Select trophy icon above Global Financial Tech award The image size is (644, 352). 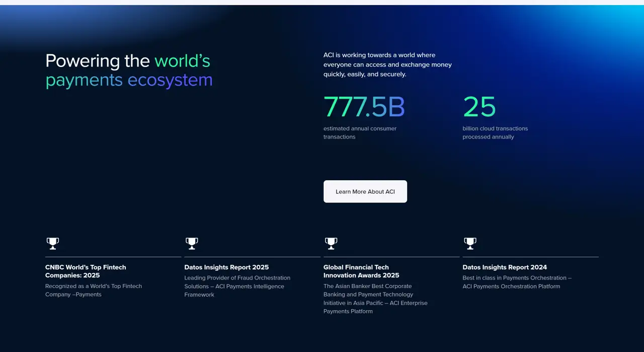pos(331,244)
